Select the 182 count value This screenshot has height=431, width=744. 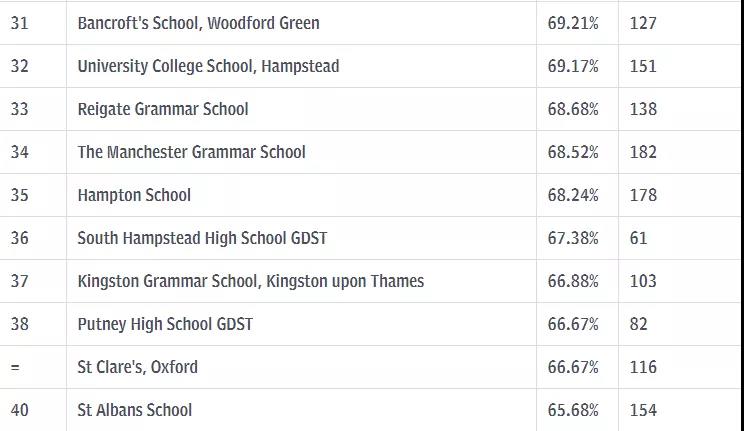pos(643,152)
